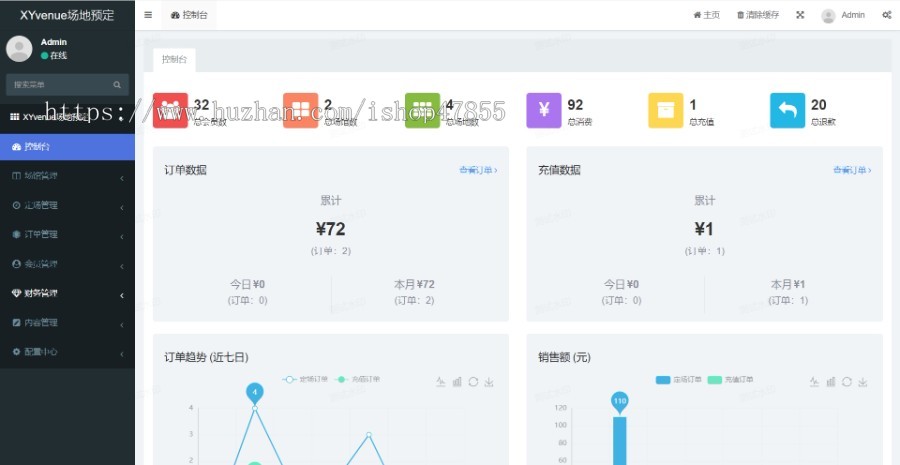
Task: Download the sales chart as image
Action: click(x=863, y=382)
